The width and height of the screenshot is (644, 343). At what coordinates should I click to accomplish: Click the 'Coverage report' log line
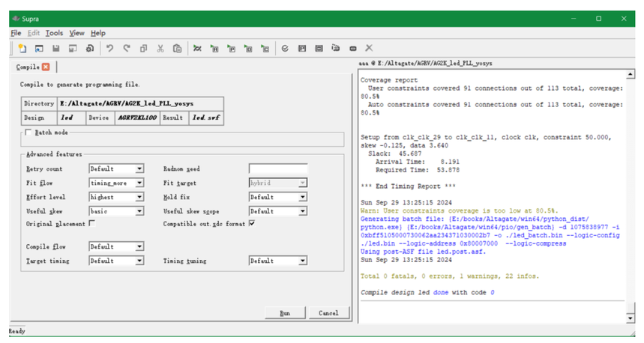click(389, 80)
